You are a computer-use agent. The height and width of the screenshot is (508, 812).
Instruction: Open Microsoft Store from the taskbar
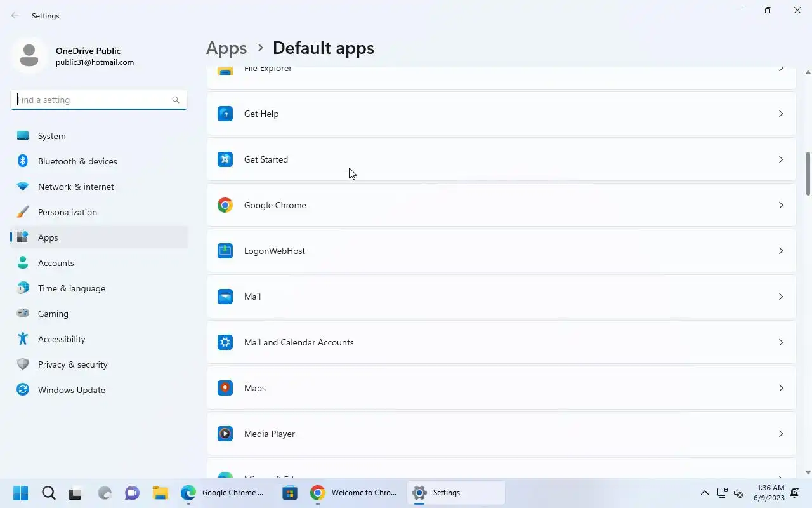290,493
